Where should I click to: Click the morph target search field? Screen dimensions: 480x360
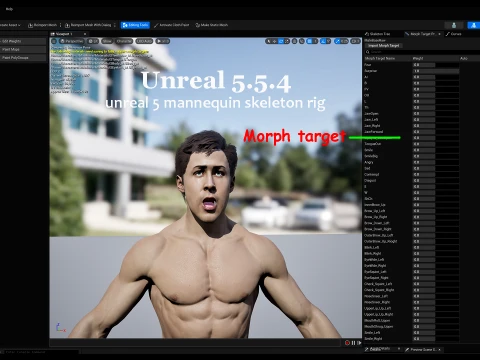tap(422, 52)
